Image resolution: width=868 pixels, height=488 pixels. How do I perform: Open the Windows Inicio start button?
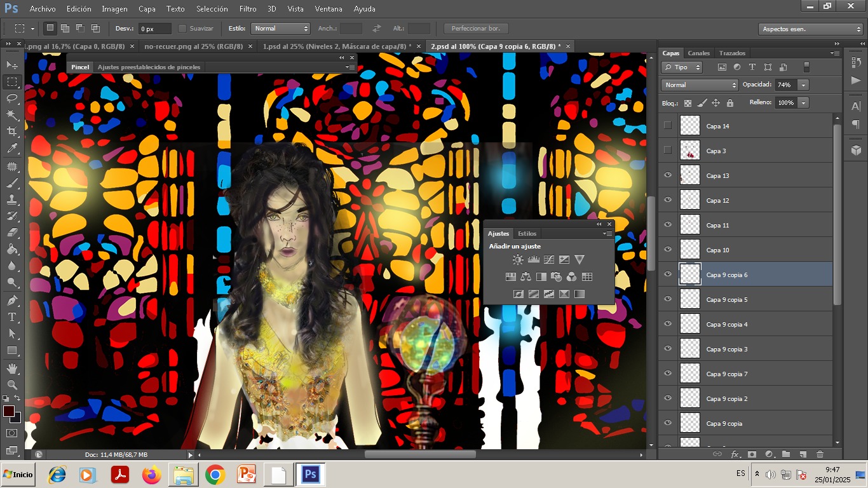tap(18, 475)
